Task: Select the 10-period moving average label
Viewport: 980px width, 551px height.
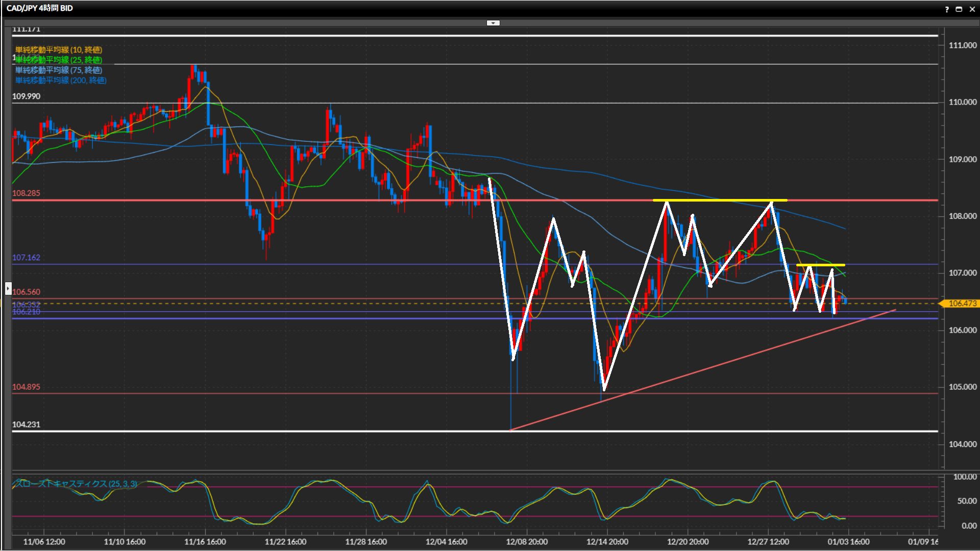Action: 59,49
